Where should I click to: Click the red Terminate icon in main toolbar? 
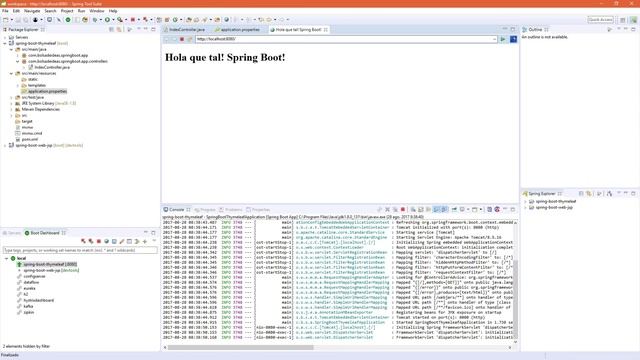(x=132, y=20)
